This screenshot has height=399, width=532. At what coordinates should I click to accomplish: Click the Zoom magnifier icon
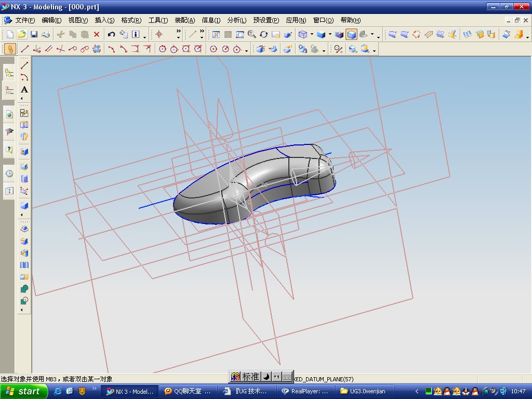point(252,34)
